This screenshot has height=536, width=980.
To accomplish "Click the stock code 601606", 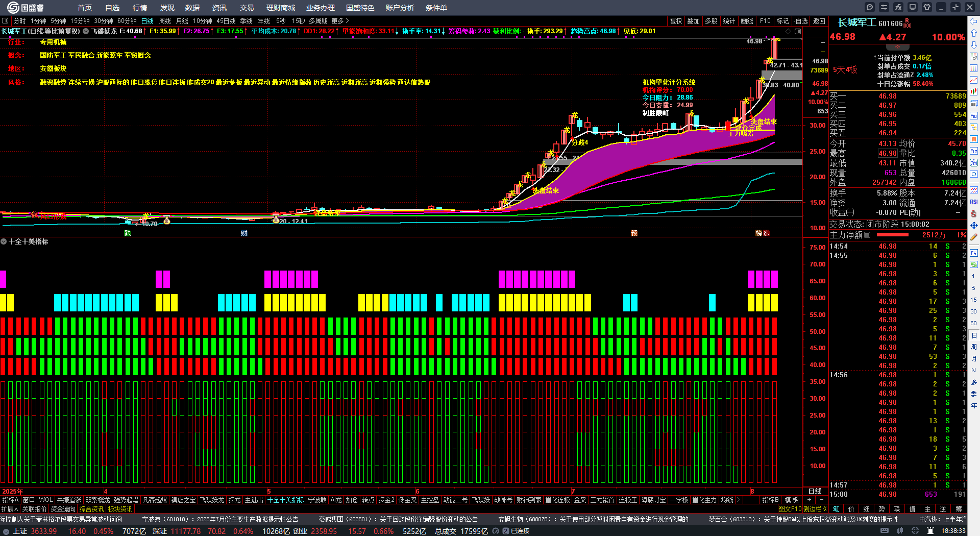I will point(891,23).
